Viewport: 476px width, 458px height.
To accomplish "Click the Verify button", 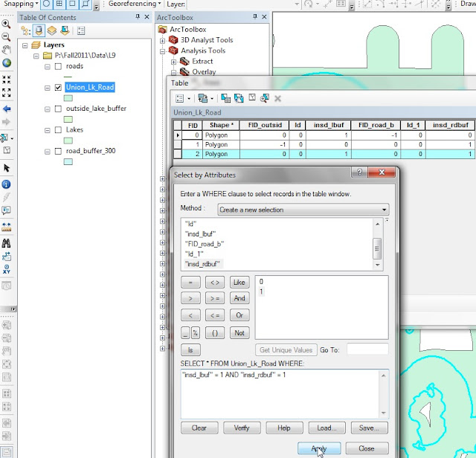I will click(x=242, y=428).
